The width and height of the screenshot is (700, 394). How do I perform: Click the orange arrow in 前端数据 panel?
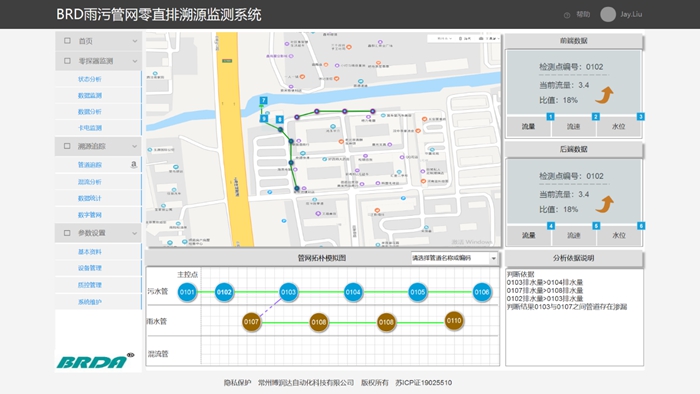pos(605,95)
